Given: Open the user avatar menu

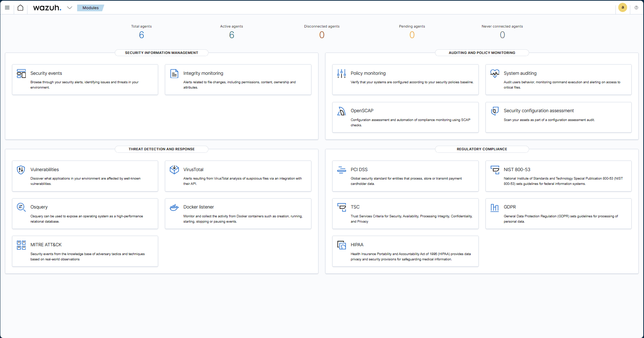Looking at the screenshot, I should pyautogui.click(x=623, y=7).
